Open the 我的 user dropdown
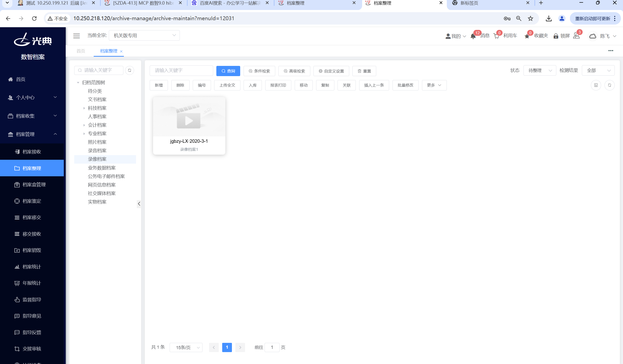 pos(456,36)
